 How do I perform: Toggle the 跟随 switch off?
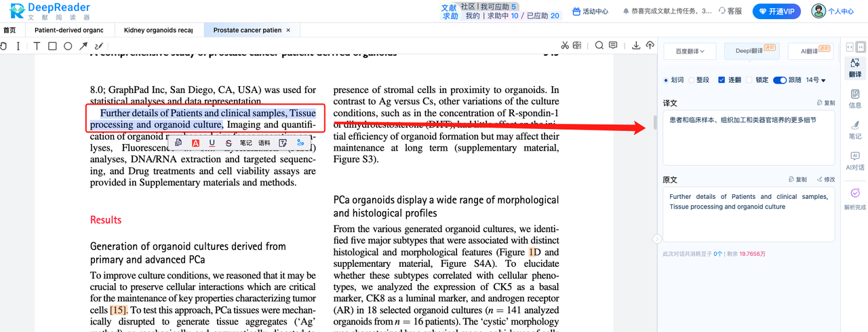click(779, 80)
